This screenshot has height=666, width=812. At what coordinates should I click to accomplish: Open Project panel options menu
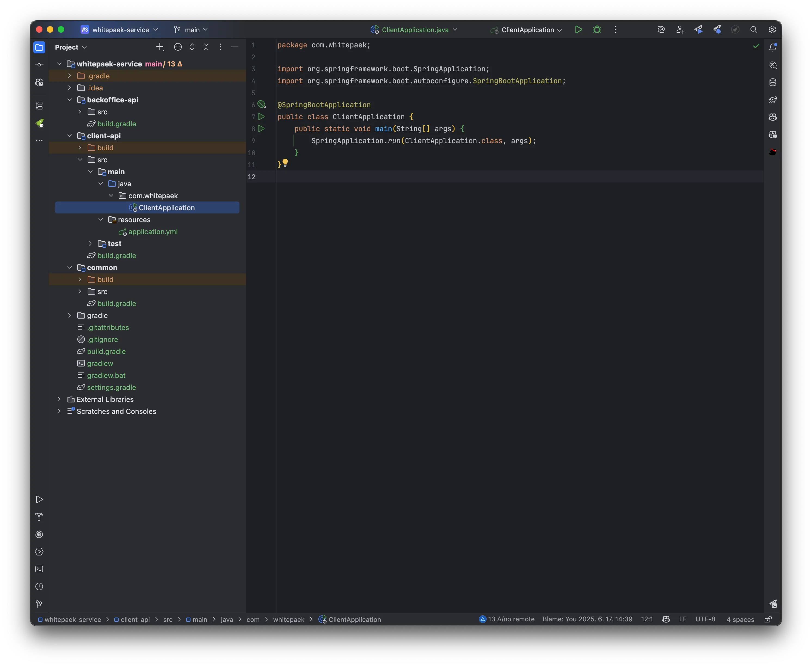pos(220,47)
